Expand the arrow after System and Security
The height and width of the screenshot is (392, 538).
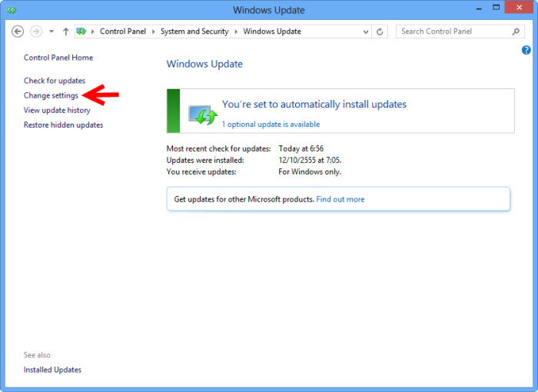click(236, 32)
